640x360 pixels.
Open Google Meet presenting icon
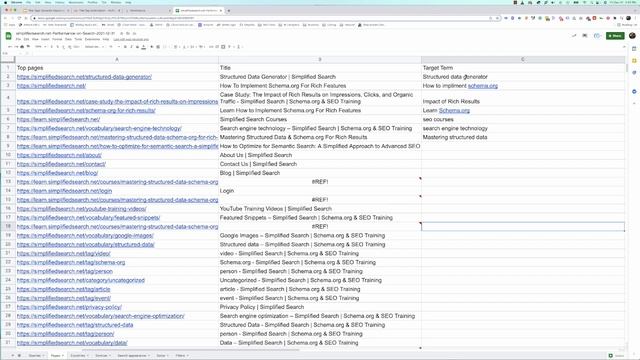(597, 36)
